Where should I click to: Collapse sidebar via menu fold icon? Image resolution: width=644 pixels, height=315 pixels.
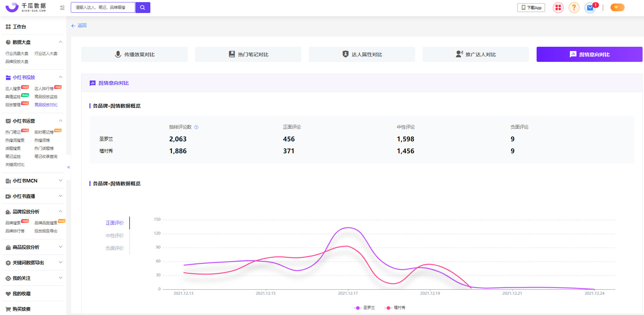tap(62, 7)
